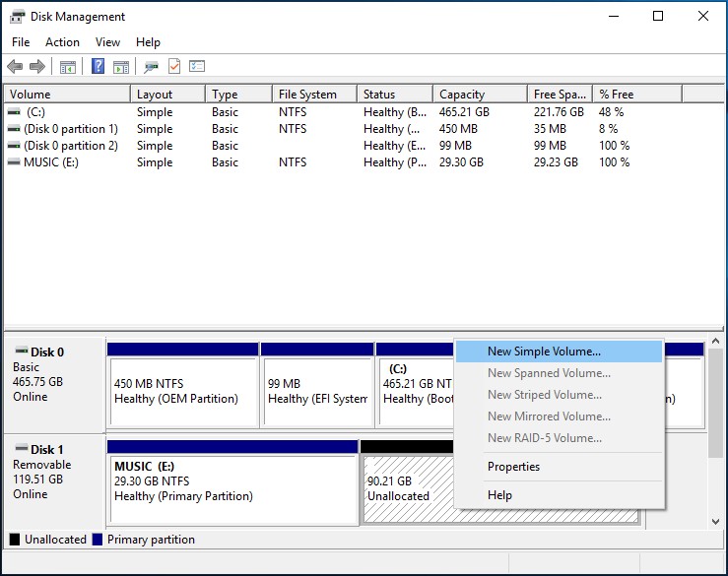Click the Disk 0 header icon
Viewport: 728px width, 576px height.
point(22,351)
